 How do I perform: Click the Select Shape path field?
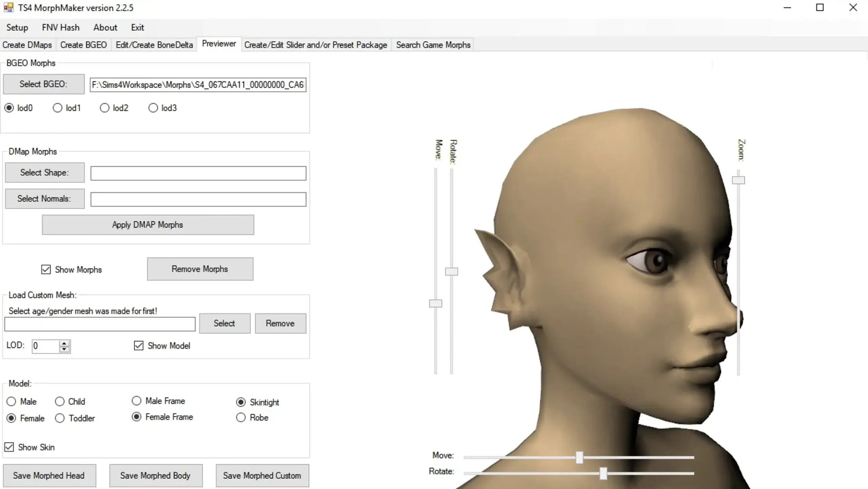pyautogui.click(x=198, y=173)
